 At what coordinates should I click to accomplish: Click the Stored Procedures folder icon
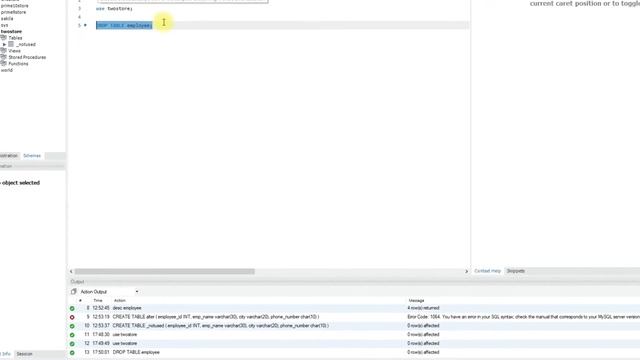4,57
